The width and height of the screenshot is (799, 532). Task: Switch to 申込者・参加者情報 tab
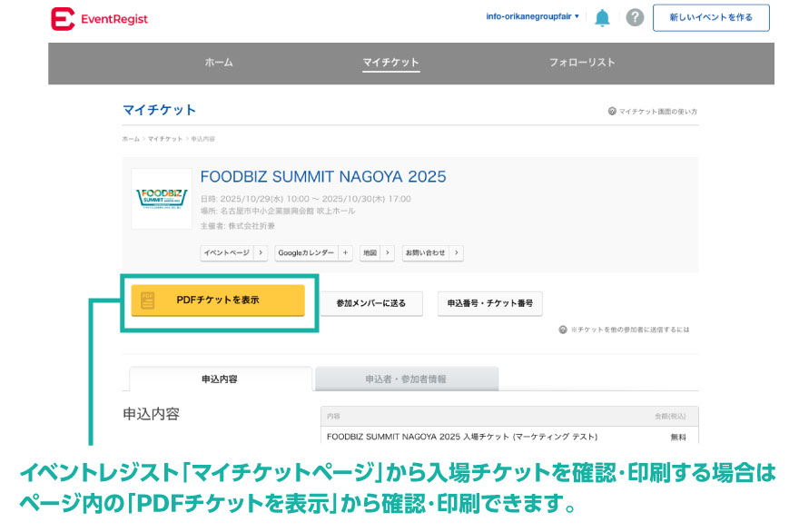coord(407,379)
